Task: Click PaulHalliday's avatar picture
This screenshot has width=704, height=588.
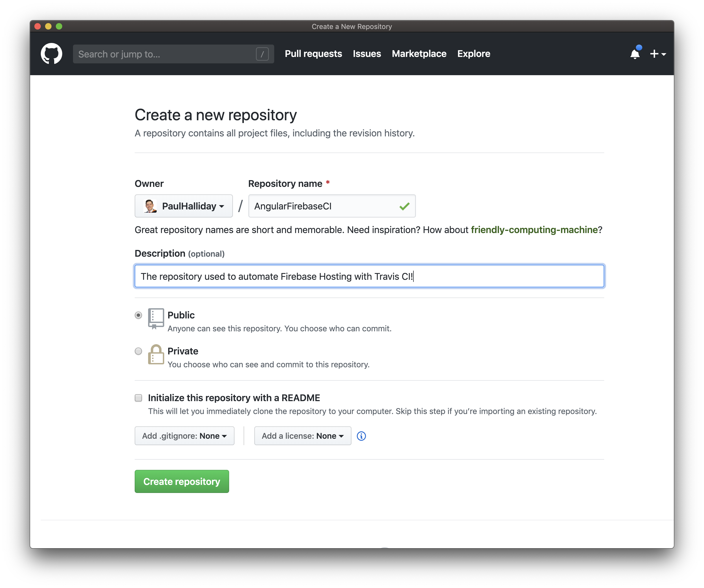Action: [150, 206]
